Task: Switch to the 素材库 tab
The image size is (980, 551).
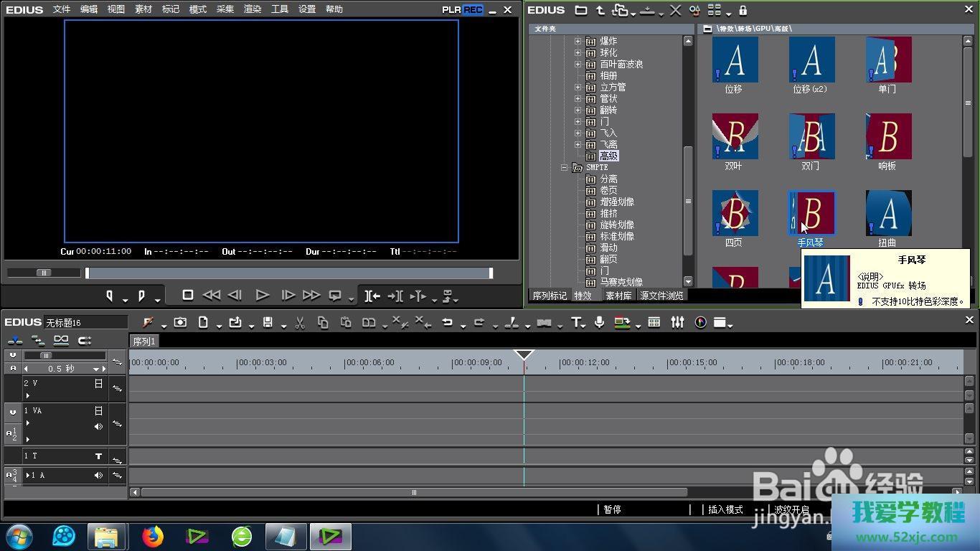Action: [x=618, y=296]
